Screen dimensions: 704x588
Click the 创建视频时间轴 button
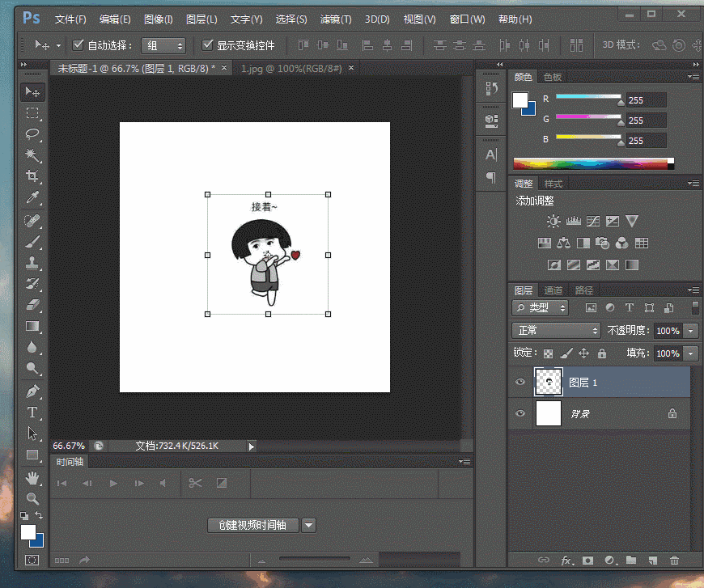point(253,524)
